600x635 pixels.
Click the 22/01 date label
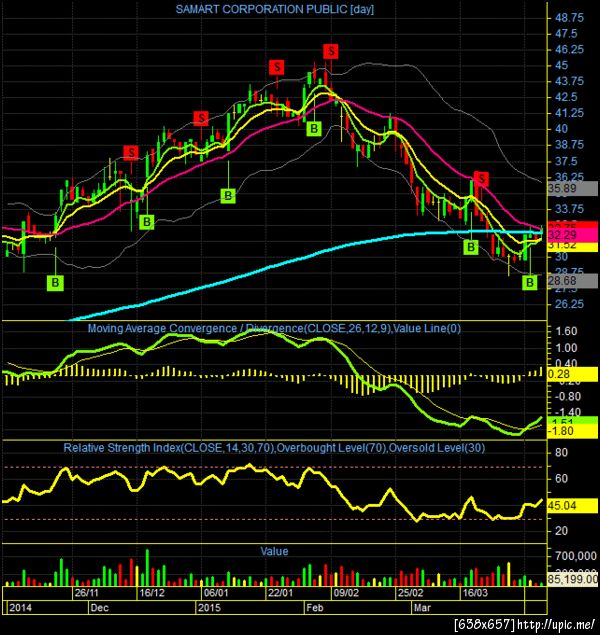281,593
